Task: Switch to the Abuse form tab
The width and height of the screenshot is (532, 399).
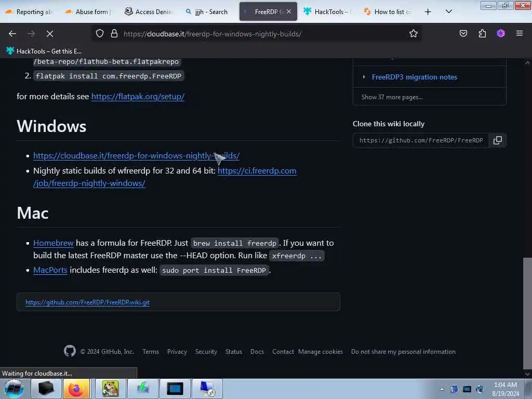Action: pos(88,11)
